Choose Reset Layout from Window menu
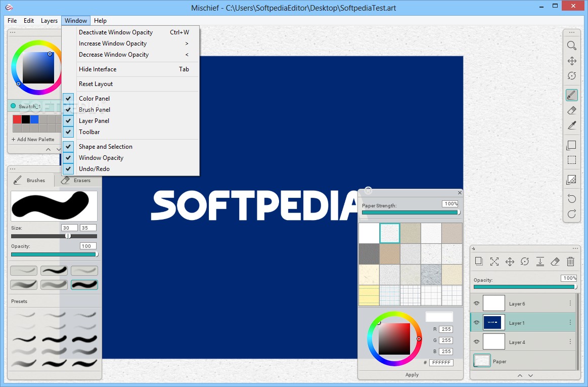Screen dimensions: 588x387 (x=130, y=84)
